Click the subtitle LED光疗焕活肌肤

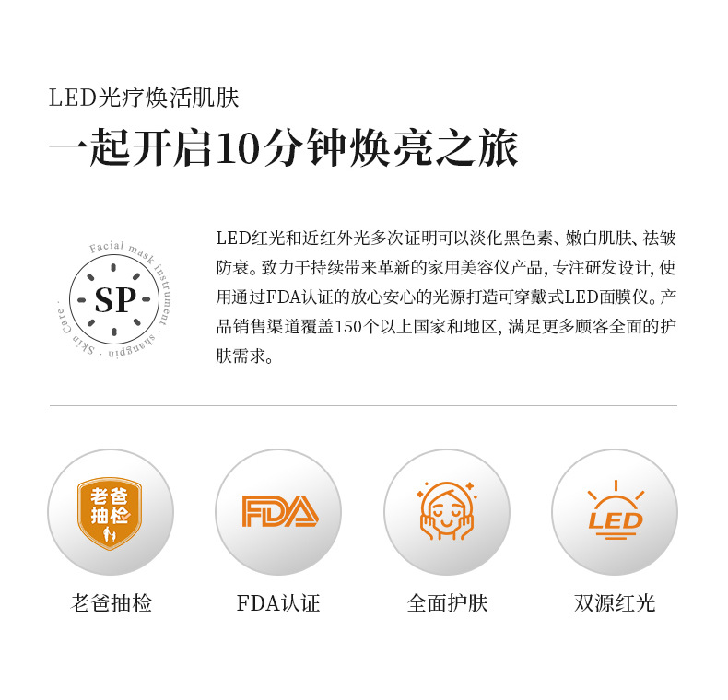pos(144,98)
